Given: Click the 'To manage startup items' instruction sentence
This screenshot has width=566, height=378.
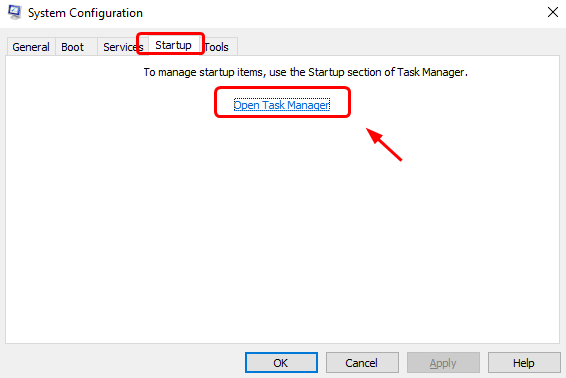Looking at the screenshot, I should (305, 72).
